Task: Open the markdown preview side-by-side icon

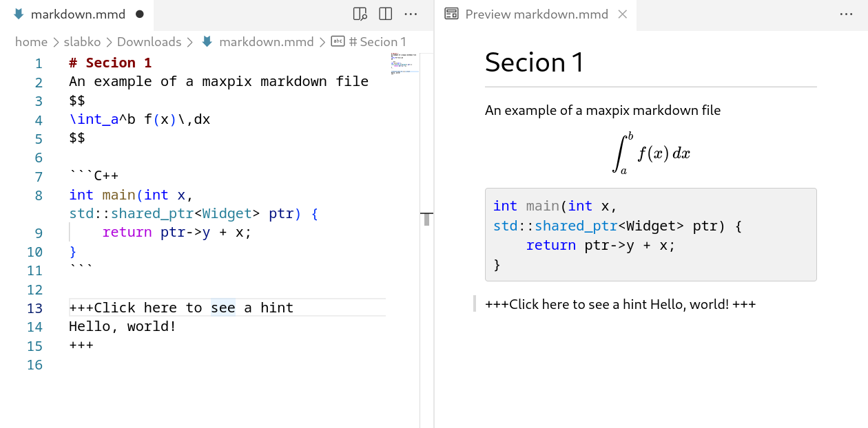Action: tap(359, 14)
